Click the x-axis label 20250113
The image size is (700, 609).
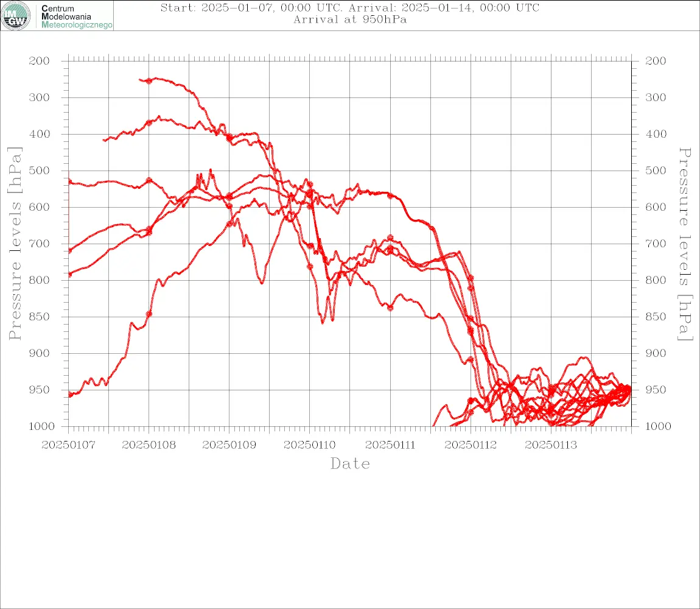point(551,445)
